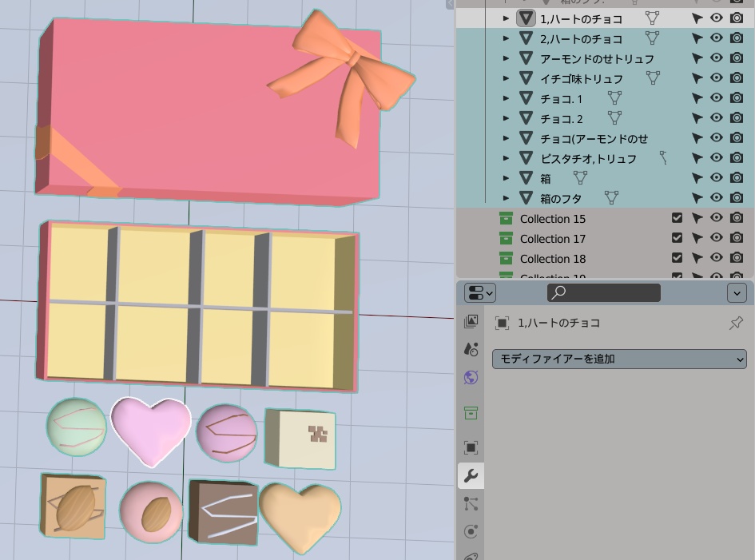The height and width of the screenshot is (560, 755).
Task: Click the pin icon in the properties header
Action: (x=737, y=323)
